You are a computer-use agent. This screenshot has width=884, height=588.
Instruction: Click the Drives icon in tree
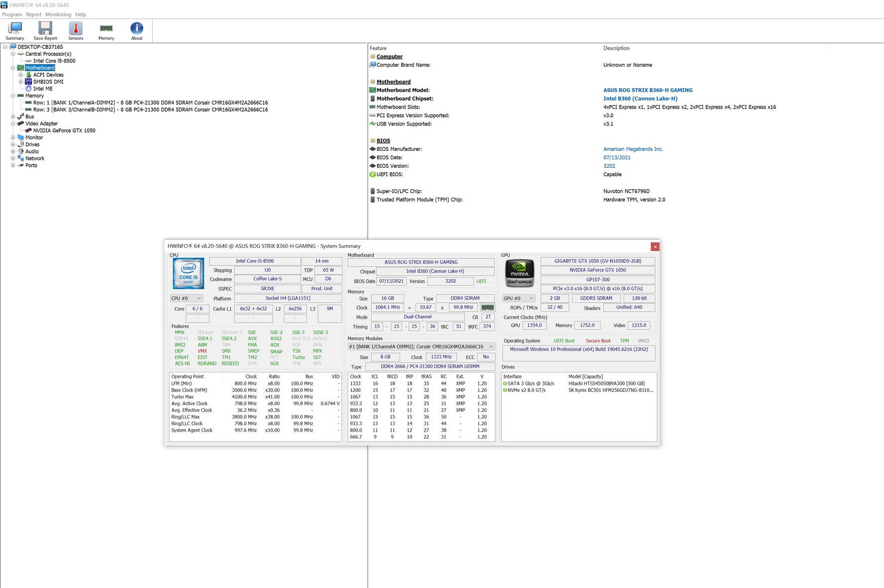click(20, 144)
